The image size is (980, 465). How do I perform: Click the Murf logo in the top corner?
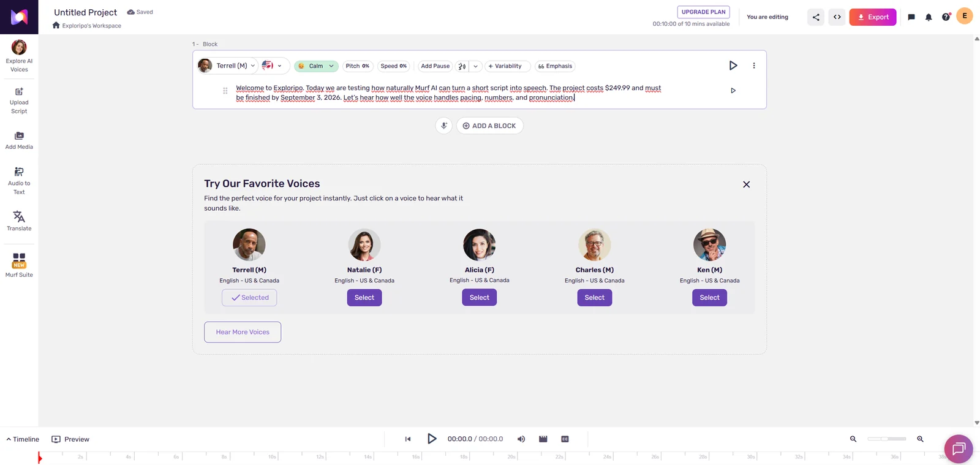pos(19,17)
